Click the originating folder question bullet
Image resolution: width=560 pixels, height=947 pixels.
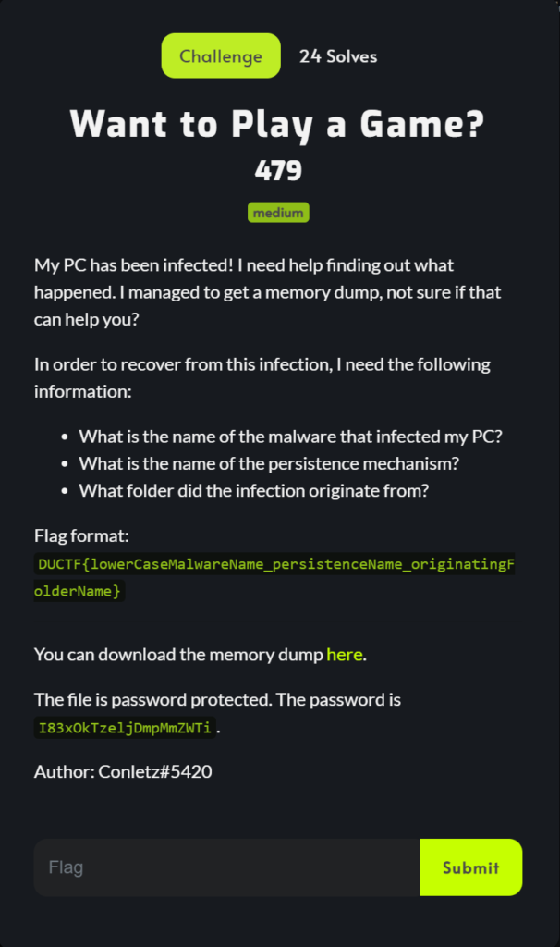pos(253,491)
